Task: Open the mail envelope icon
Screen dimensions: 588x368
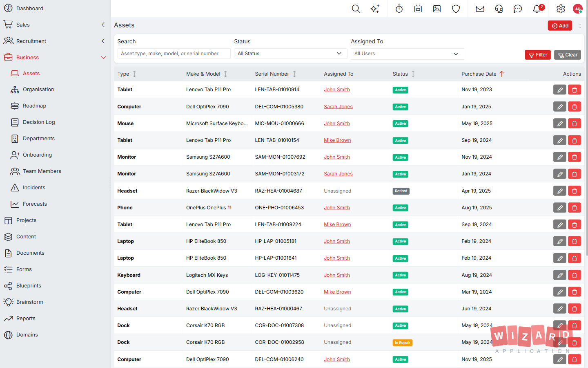Action: point(480,9)
